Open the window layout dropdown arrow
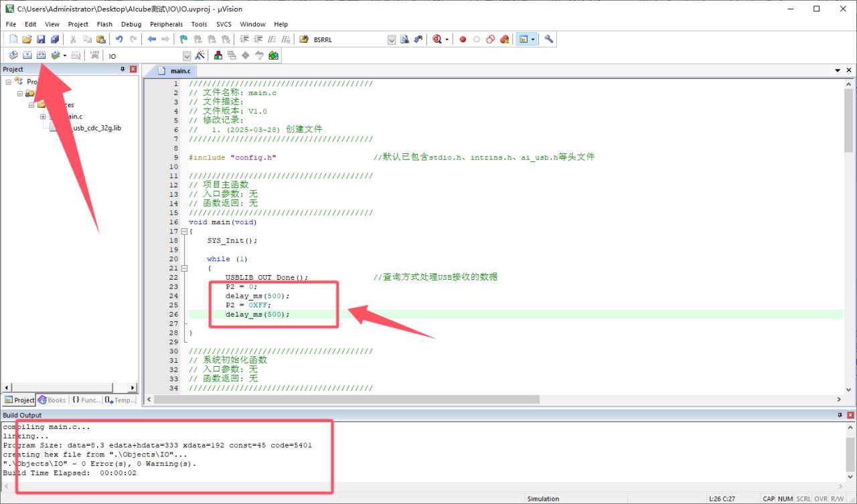This screenshot has height=504, width=857. tap(533, 39)
